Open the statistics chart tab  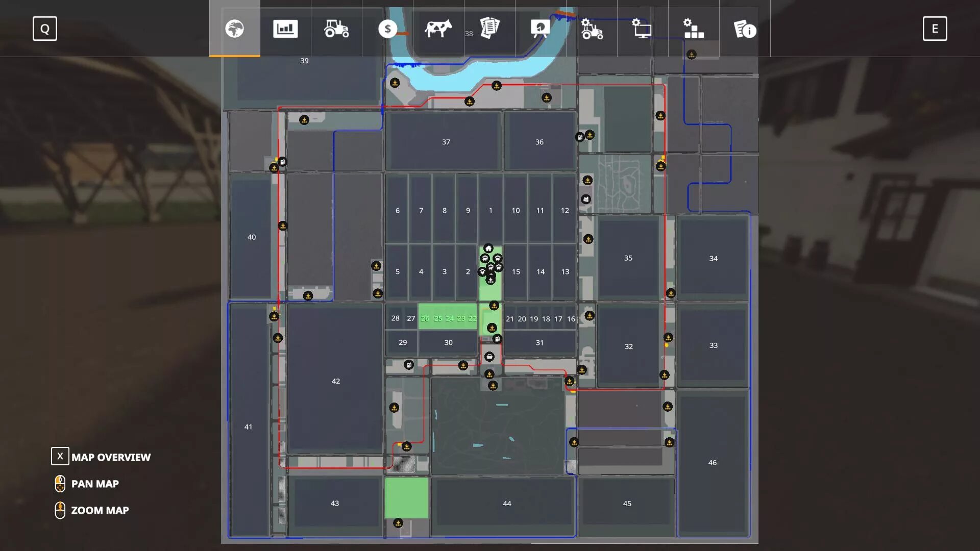(x=285, y=29)
